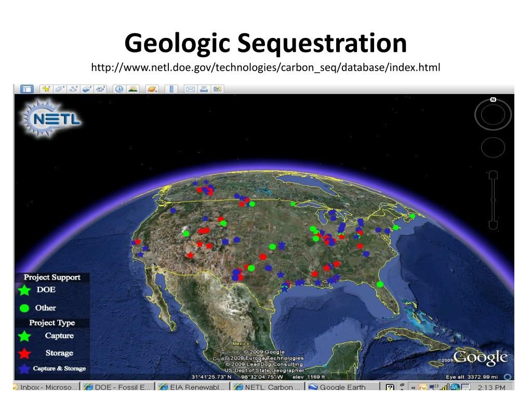Image resolution: width=532 pixels, height=399 pixels.
Task: Click the Other green circle legend entry
Action: tap(37, 308)
